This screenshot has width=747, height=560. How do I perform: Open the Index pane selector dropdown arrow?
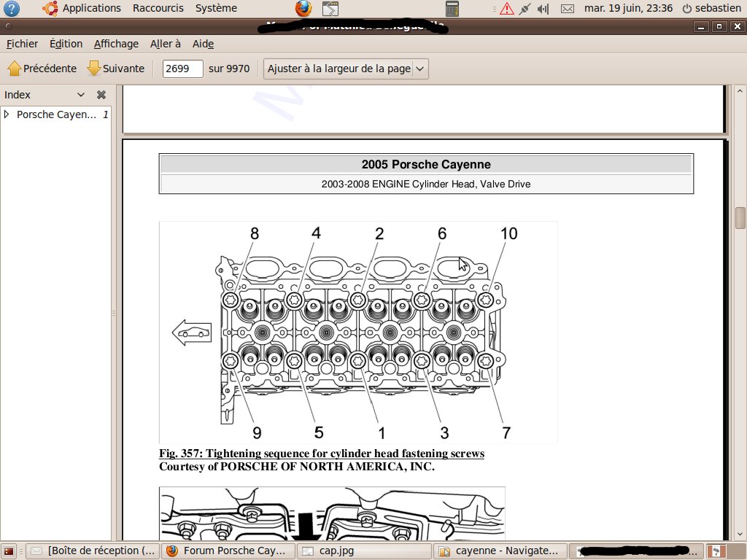pyautogui.click(x=81, y=95)
